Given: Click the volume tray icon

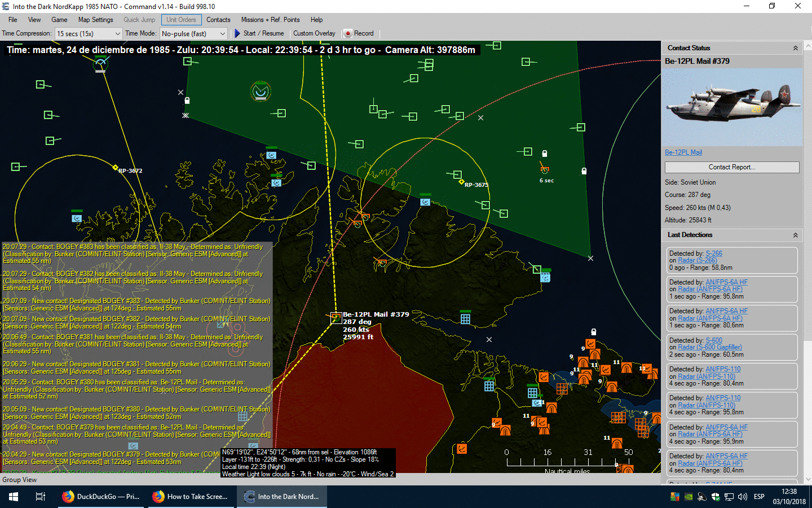Looking at the screenshot, I should coord(743,497).
